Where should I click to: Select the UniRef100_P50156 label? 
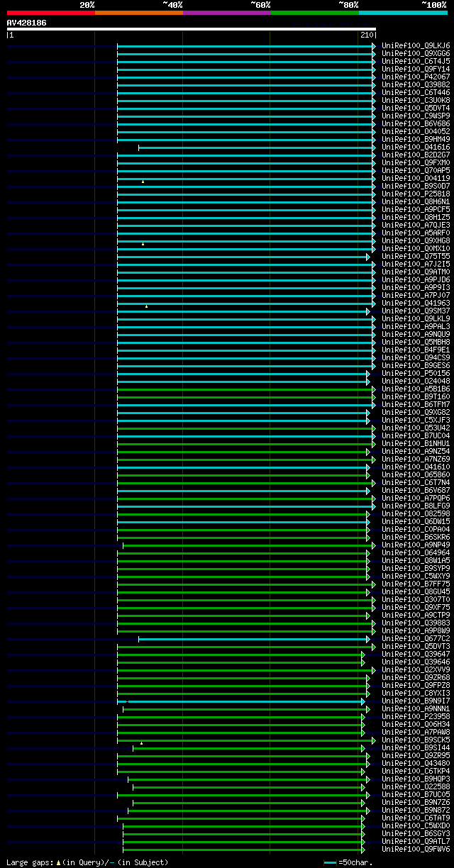point(416,374)
